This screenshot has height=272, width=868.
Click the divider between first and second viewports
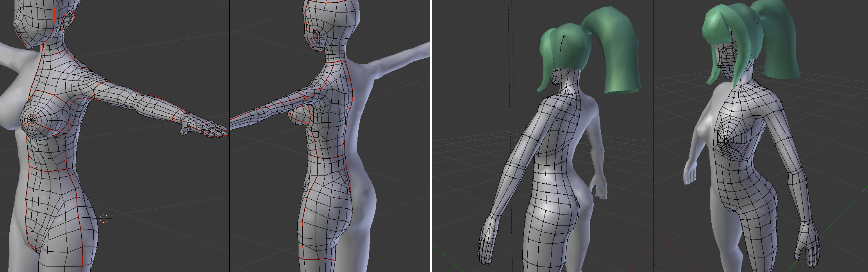229,136
